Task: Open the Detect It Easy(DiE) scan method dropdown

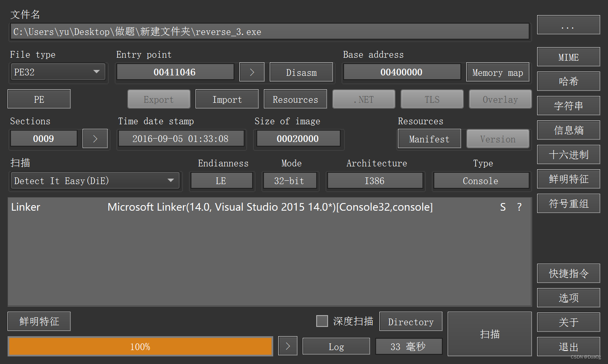Action: (x=95, y=180)
